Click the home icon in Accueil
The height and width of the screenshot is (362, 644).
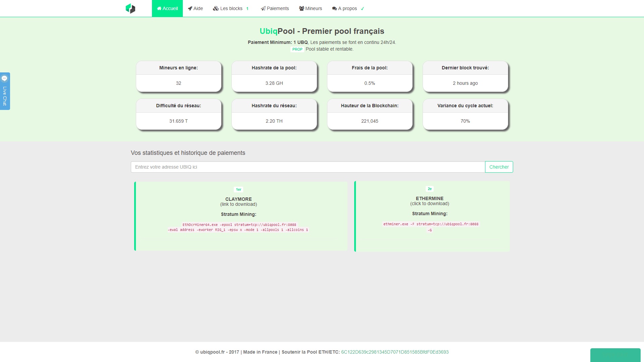[159, 8]
